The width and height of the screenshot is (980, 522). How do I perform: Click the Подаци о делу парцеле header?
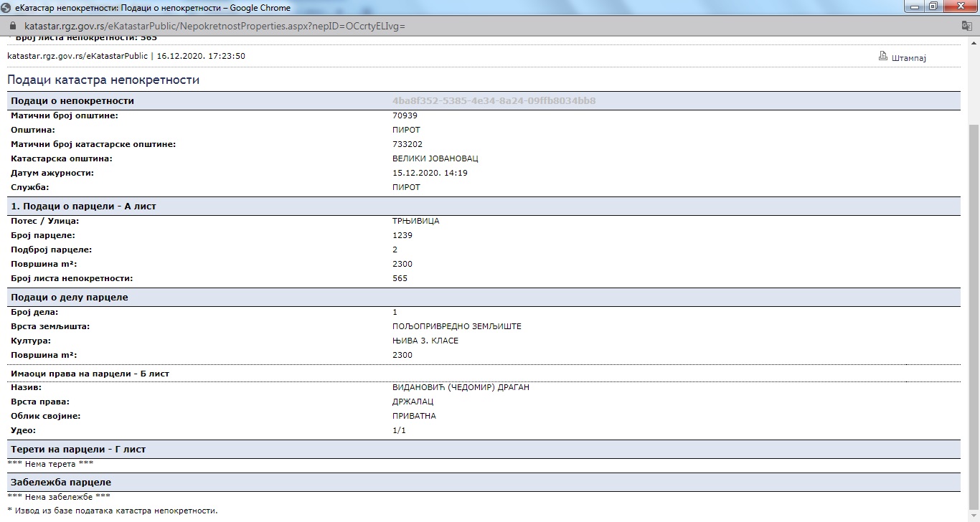coord(70,298)
